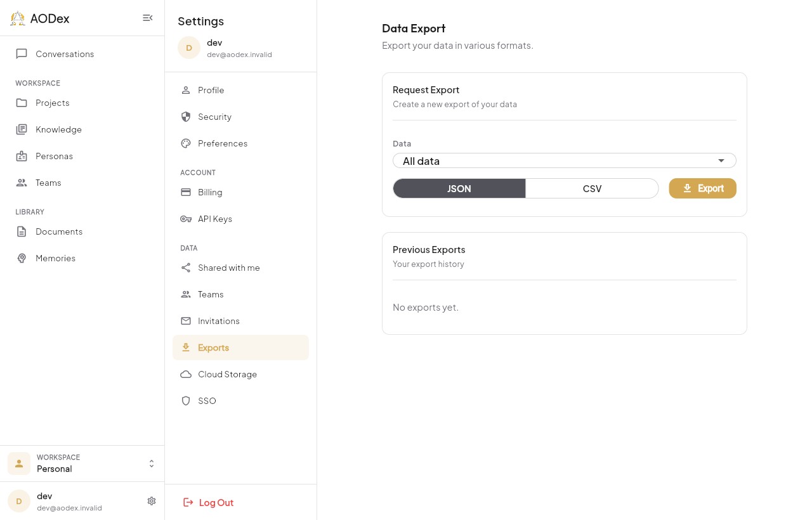Image resolution: width=812 pixels, height=520 pixels.
Task: Click the AODex logo icon
Action: (x=18, y=18)
